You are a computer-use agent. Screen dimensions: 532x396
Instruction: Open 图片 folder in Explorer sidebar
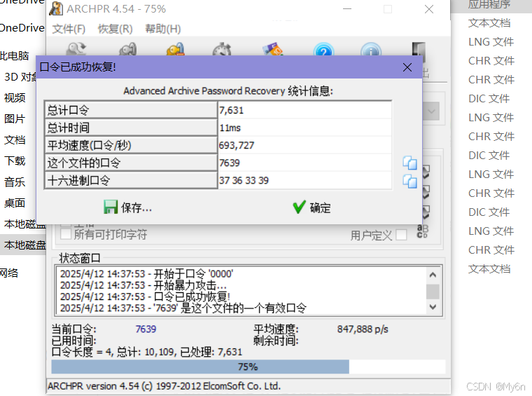(x=15, y=119)
